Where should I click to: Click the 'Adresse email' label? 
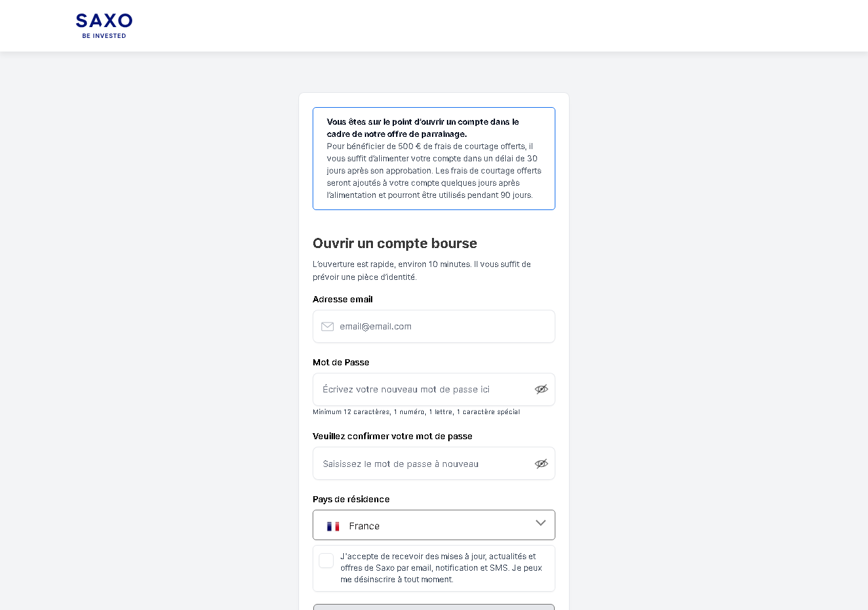[x=342, y=299]
